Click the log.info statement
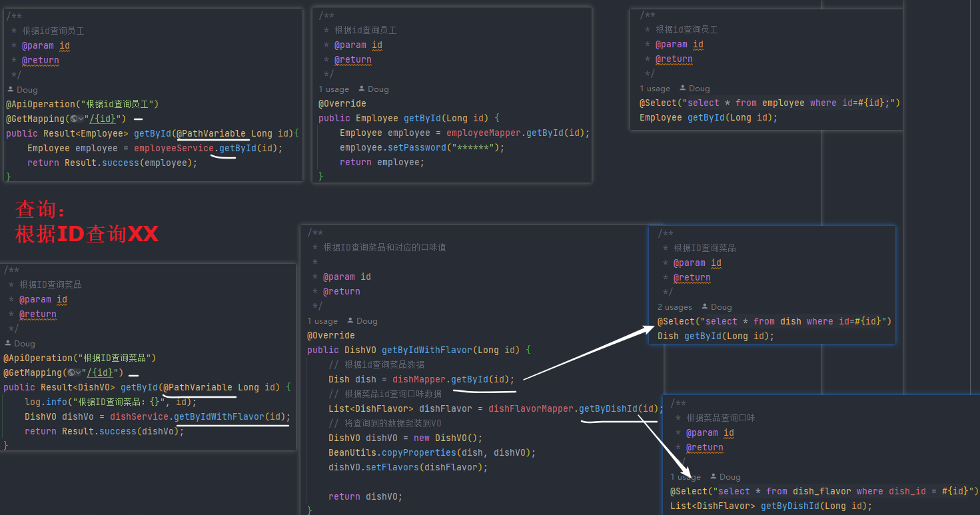The height and width of the screenshot is (515, 980). [111, 402]
